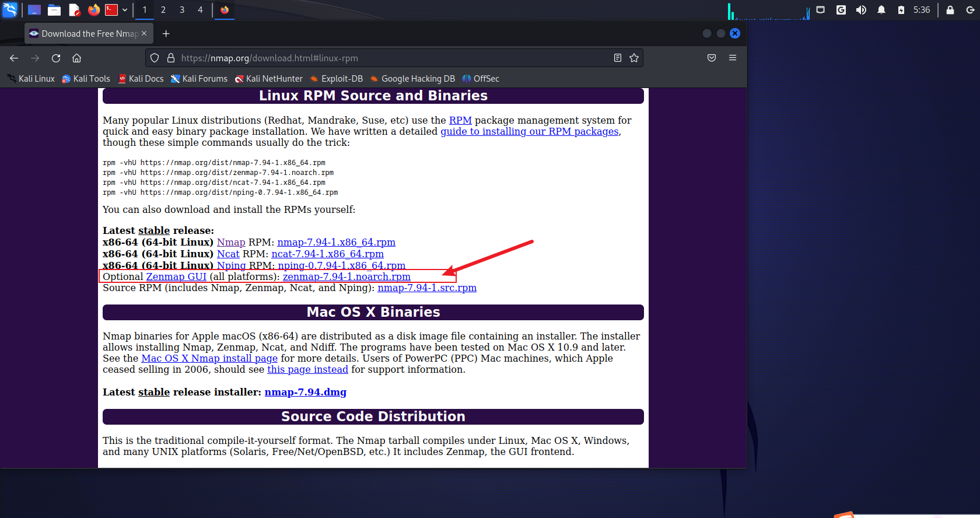Open the Kali Tools bookmark
980x518 pixels.
coord(86,79)
